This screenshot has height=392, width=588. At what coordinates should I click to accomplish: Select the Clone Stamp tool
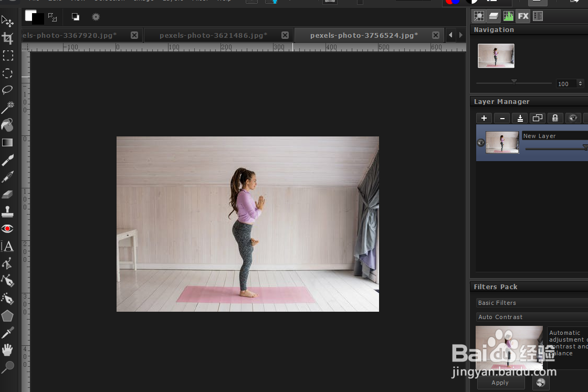pos(7,211)
